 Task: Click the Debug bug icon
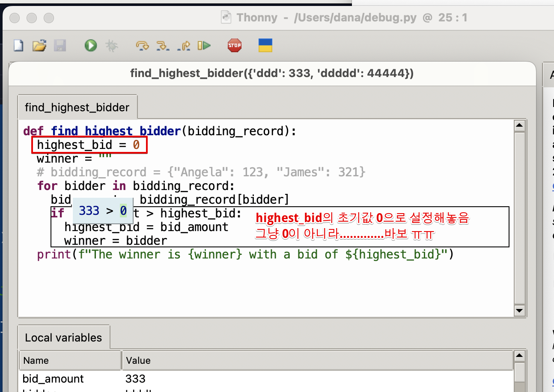[x=111, y=45]
